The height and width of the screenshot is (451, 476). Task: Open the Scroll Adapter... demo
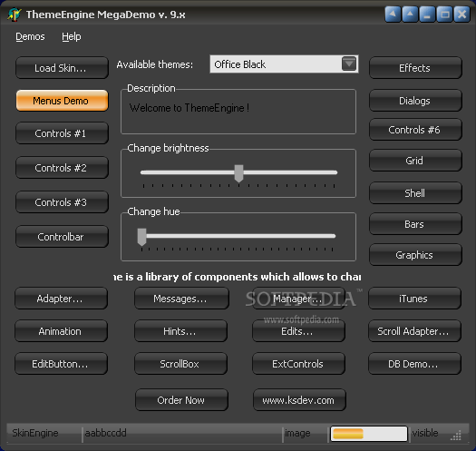click(414, 330)
